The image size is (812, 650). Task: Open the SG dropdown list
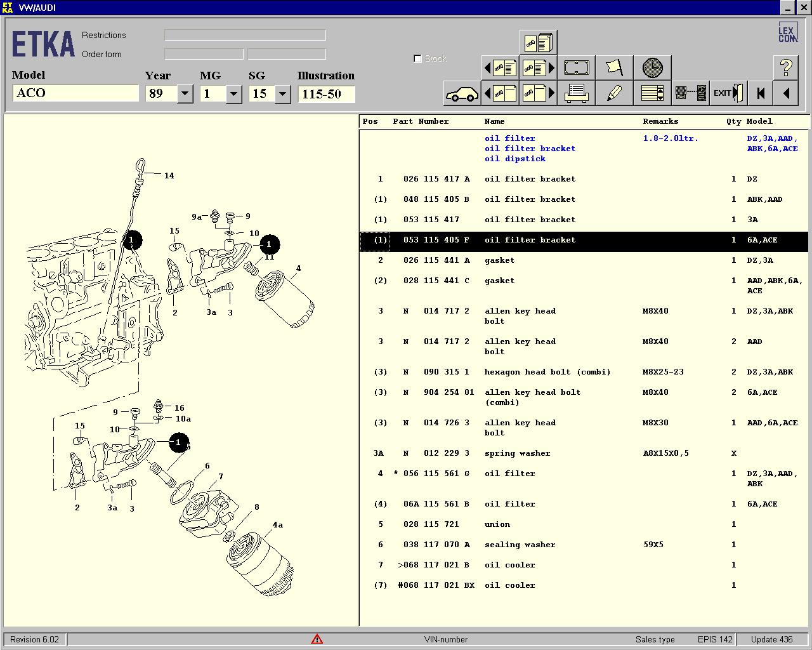click(282, 94)
